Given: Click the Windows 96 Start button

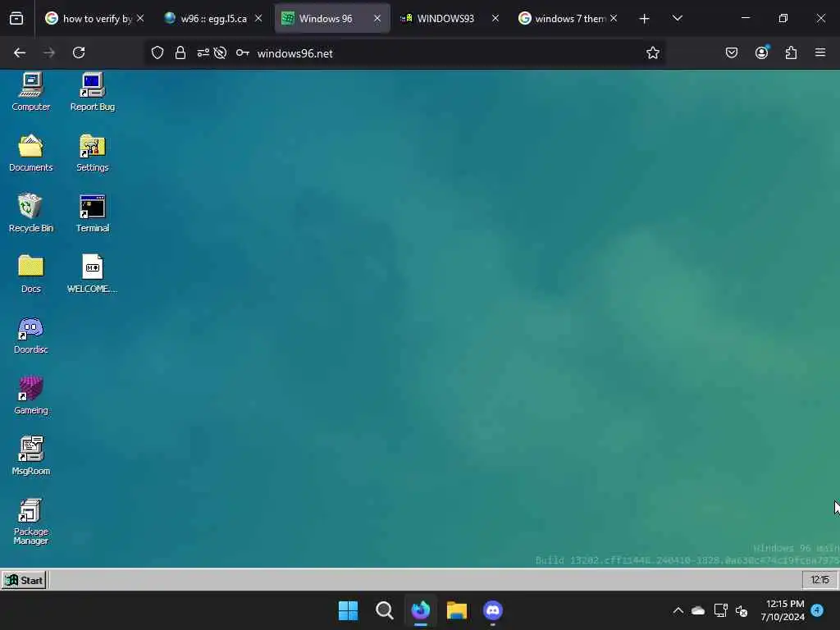Looking at the screenshot, I should point(24,580).
